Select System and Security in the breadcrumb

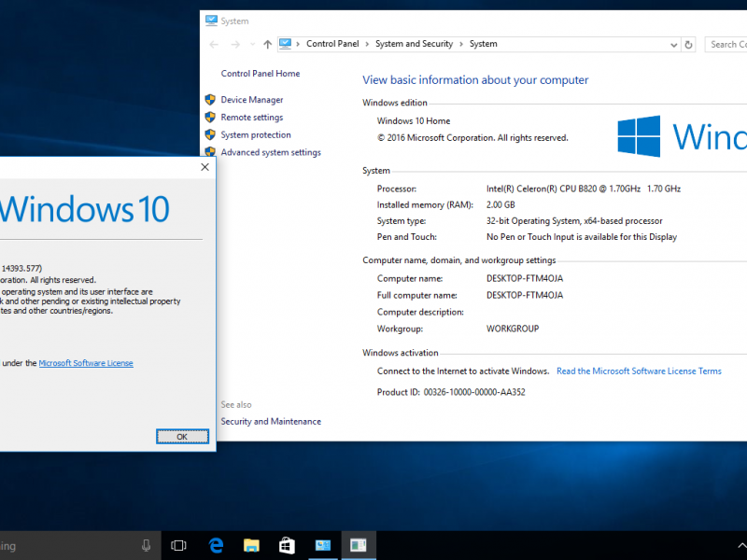414,44
